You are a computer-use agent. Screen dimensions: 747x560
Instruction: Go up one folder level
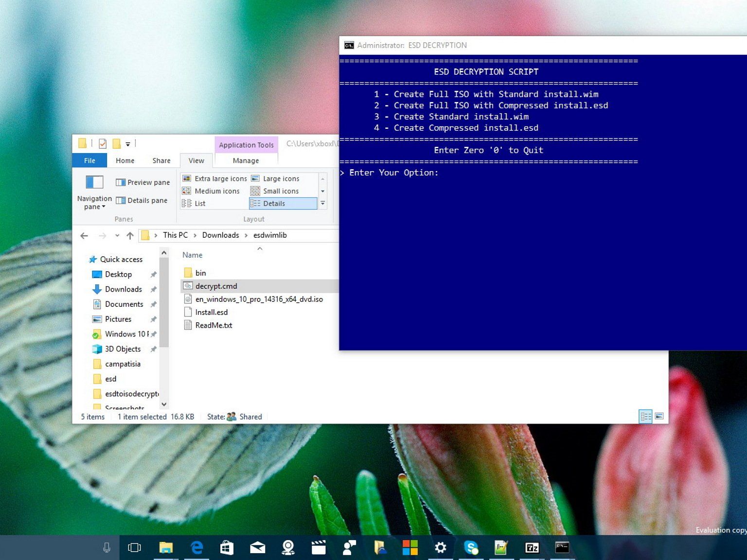[130, 235]
